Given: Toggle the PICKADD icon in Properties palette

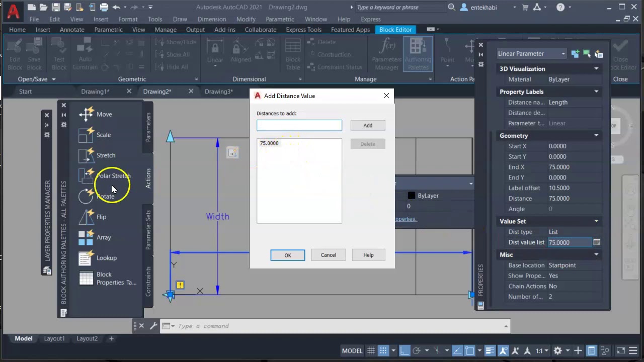Looking at the screenshot, I should pyautogui.click(x=575, y=54).
